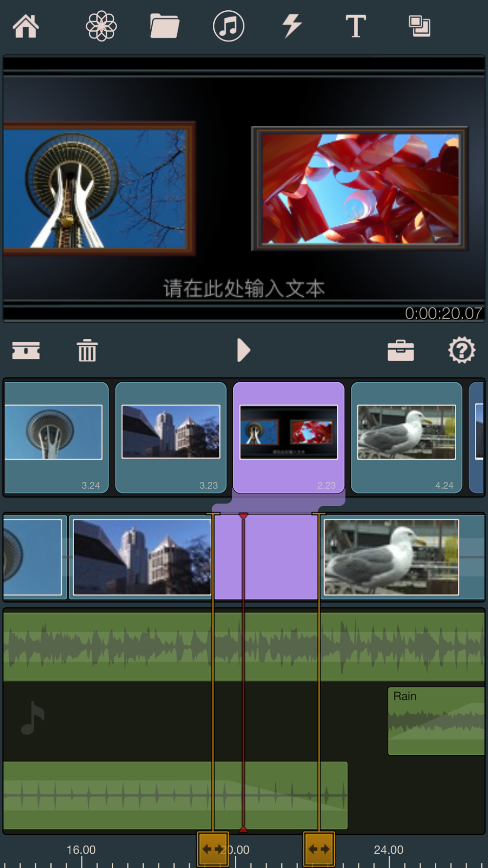
Task: Open the overlay layers icon
Action: [x=419, y=26]
